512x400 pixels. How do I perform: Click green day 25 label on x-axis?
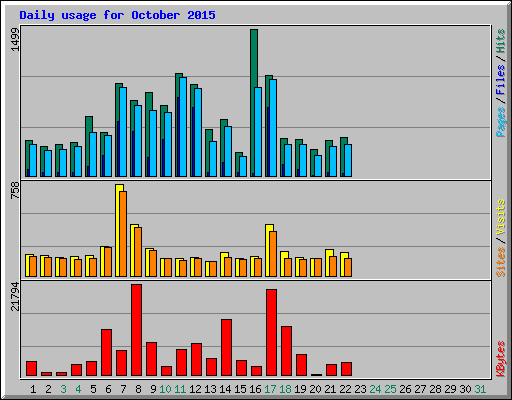point(390,389)
